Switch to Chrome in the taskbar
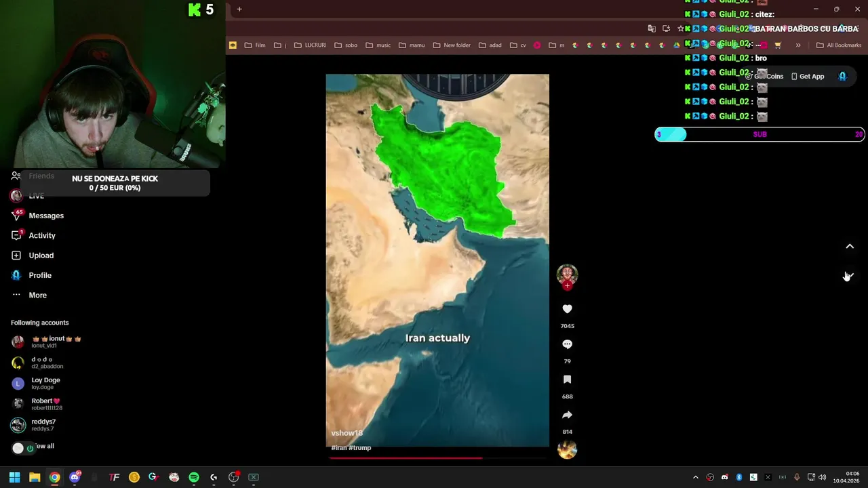Screen dimensions: 868x488 click(x=54, y=477)
